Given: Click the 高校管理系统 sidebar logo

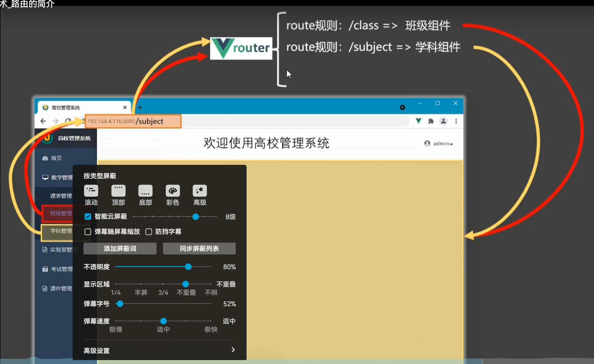Looking at the screenshot, I should [48, 138].
